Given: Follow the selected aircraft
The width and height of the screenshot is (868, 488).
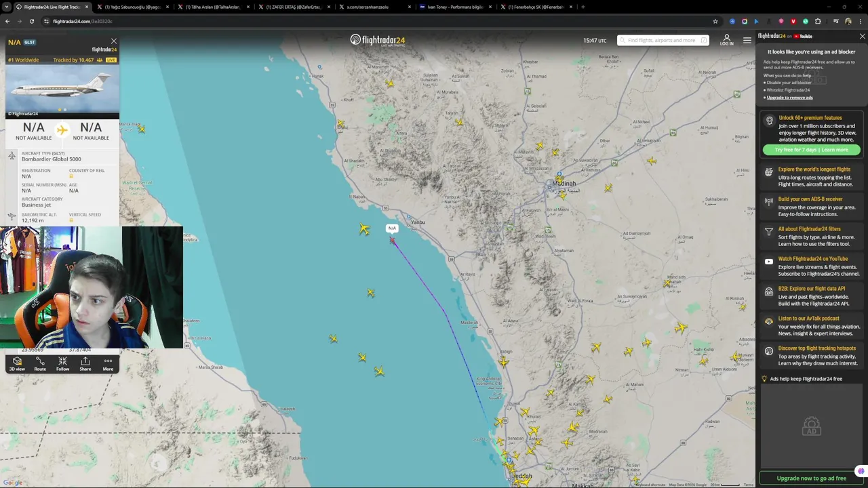Looking at the screenshot, I should [62, 364].
